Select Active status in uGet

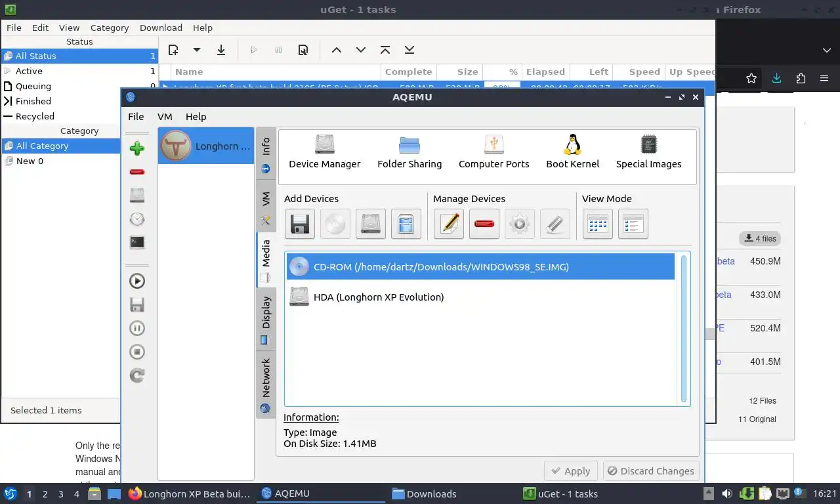[79, 71]
